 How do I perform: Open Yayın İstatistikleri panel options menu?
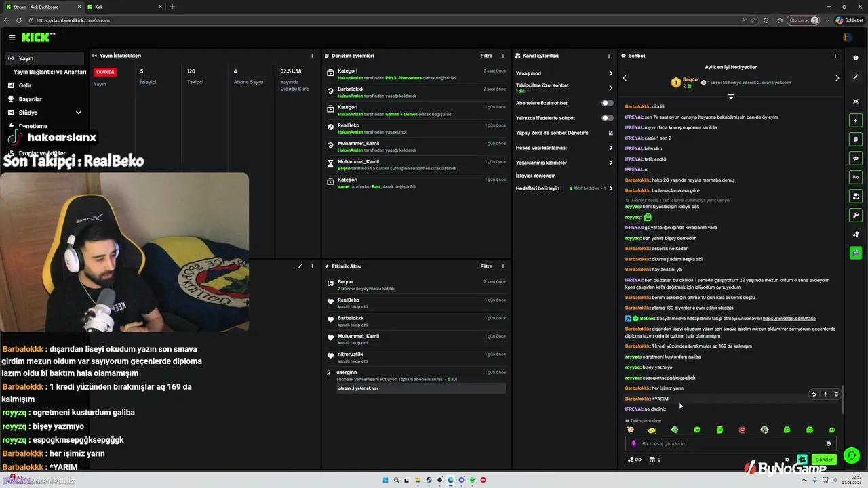[x=312, y=56]
